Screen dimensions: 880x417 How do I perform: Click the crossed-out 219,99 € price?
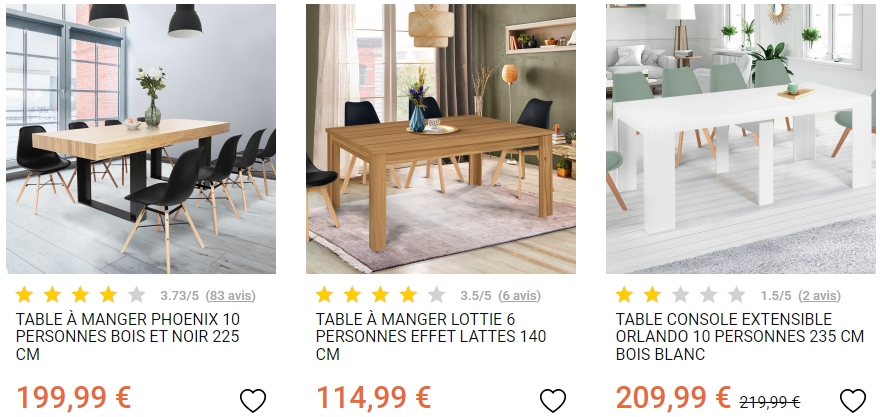tap(769, 402)
